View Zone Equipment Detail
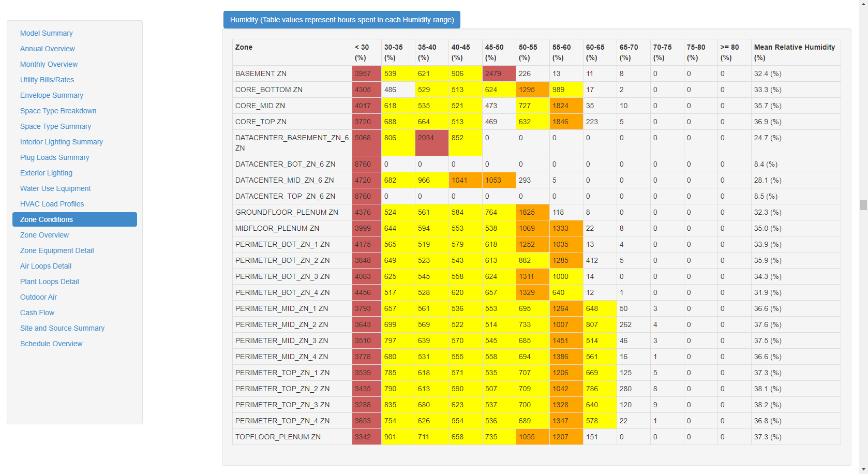 coord(57,250)
